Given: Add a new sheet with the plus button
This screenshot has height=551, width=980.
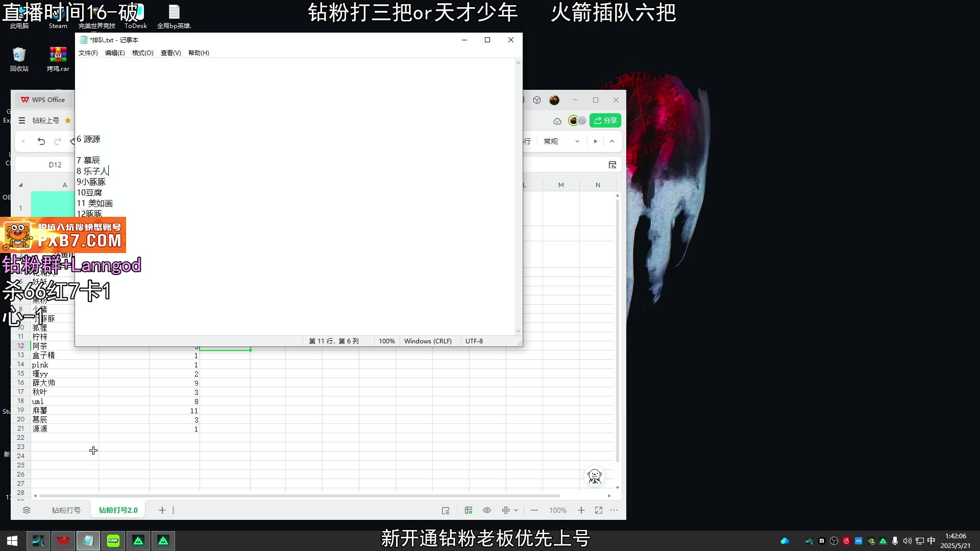Looking at the screenshot, I should click(162, 510).
